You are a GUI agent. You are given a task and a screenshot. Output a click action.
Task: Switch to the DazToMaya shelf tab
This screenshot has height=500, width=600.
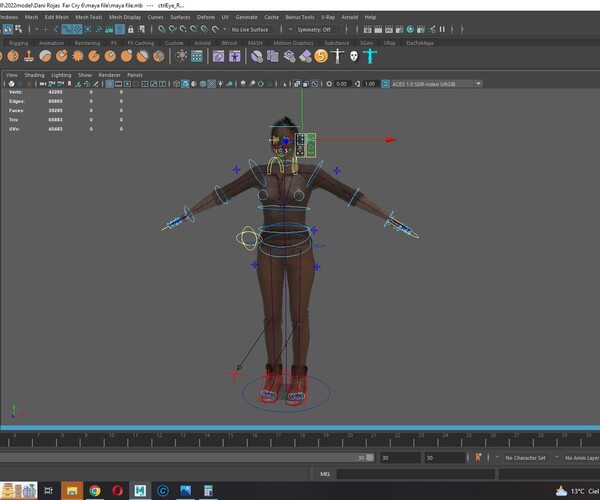tap(420, 43)
